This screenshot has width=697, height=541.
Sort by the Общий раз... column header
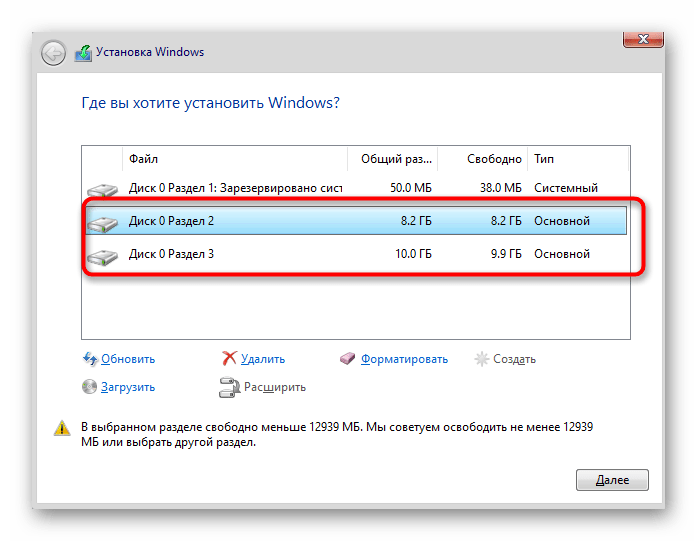tap(393, 159)
